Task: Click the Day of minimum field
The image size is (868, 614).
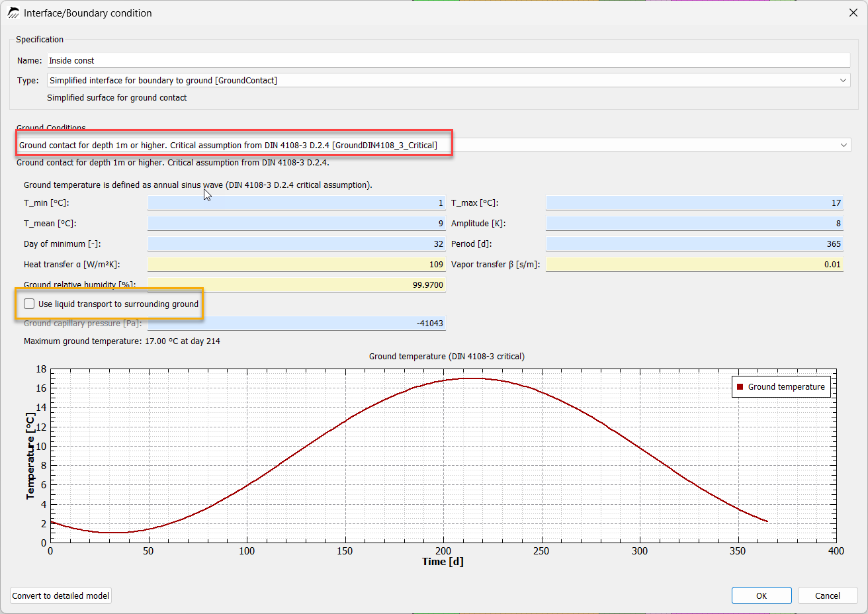Action: coord(296,244)
